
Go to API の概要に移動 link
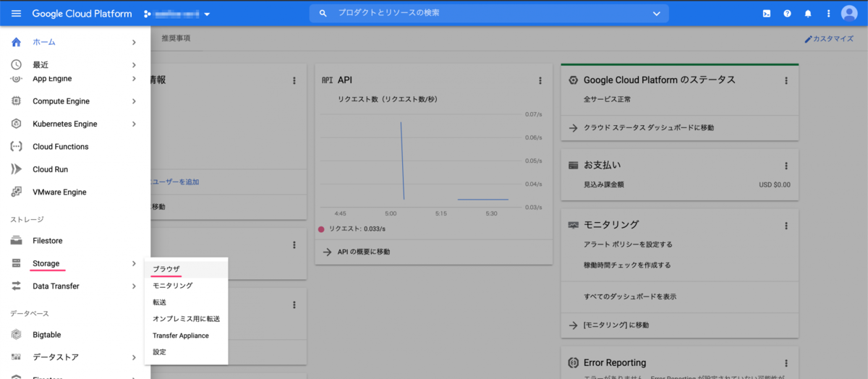[364, 252]
